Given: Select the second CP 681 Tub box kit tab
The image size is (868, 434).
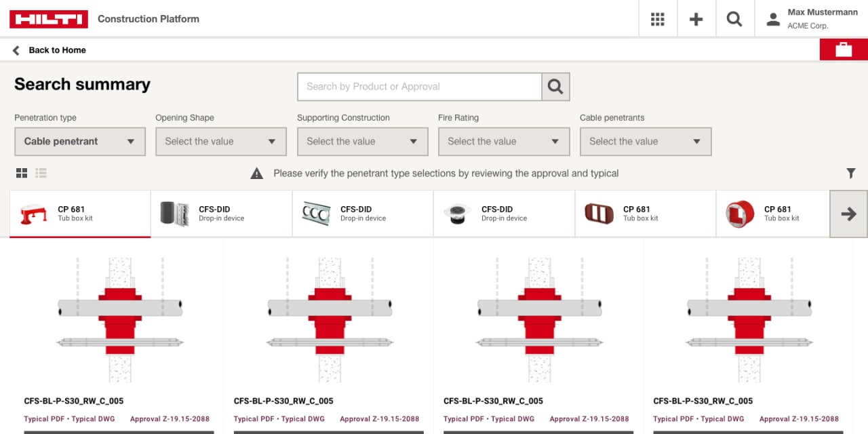Looking at the screenshot, I should click(x=645, y=213).
